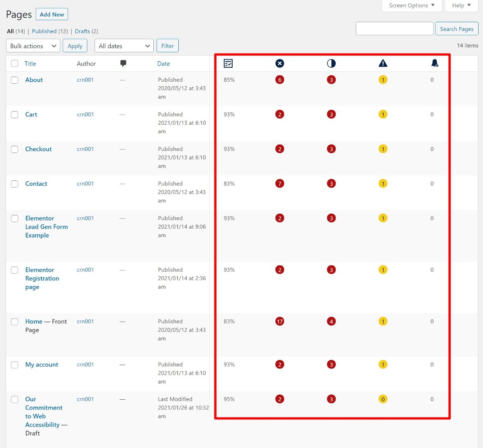Screen dimensions: 483x448
Task: Click the red 2 errors badge for Cart
Action: (x=280, y=114)
